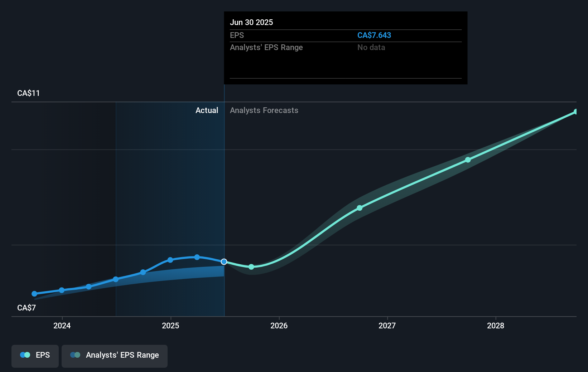Viewport: 588px width, 372px height.
Task: Select the highlighted Jun 30 2025 data point
Action: click(x=224, y=262)
